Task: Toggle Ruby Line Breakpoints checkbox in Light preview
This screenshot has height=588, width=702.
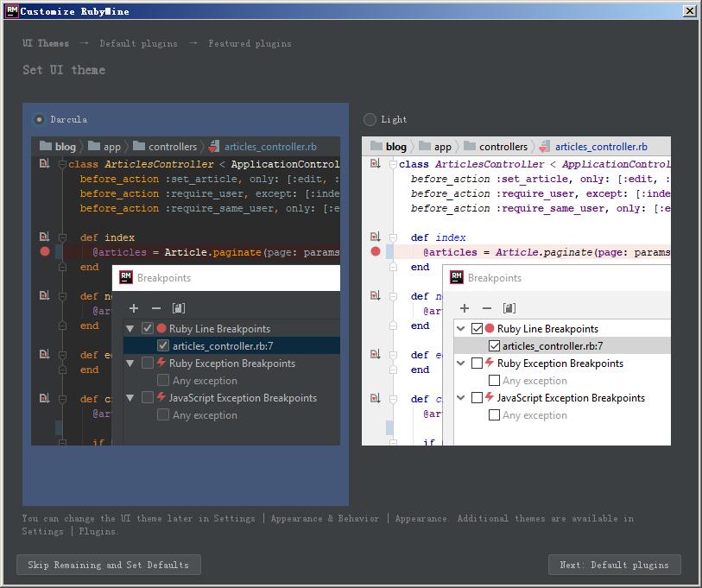Action: pos(477,328)
